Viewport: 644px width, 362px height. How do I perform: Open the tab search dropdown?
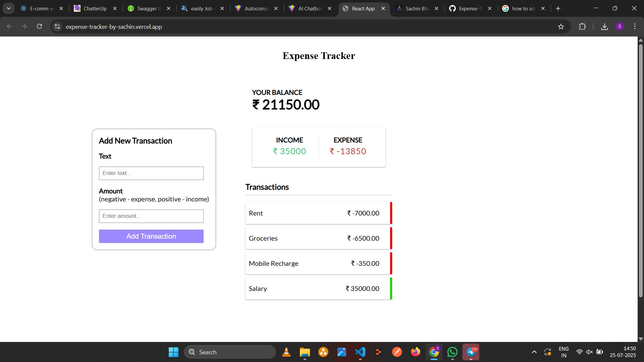[9, 8]
